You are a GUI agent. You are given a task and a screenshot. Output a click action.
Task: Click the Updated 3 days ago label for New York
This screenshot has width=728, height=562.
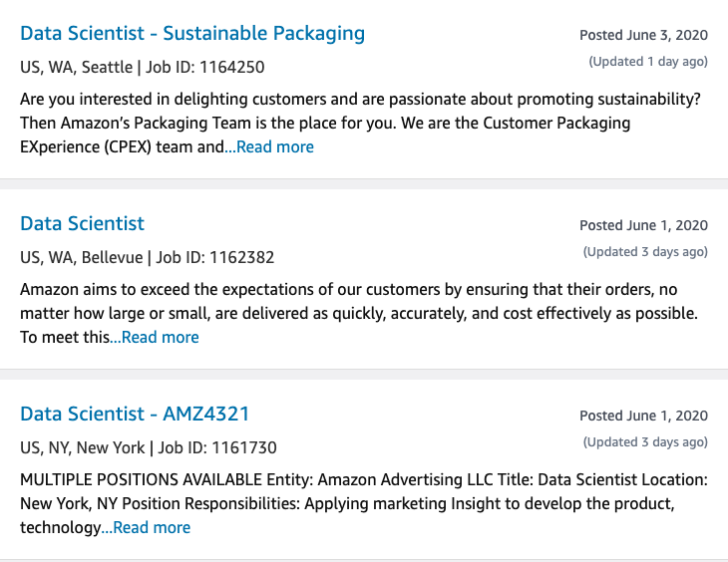(x=645, y=442)
